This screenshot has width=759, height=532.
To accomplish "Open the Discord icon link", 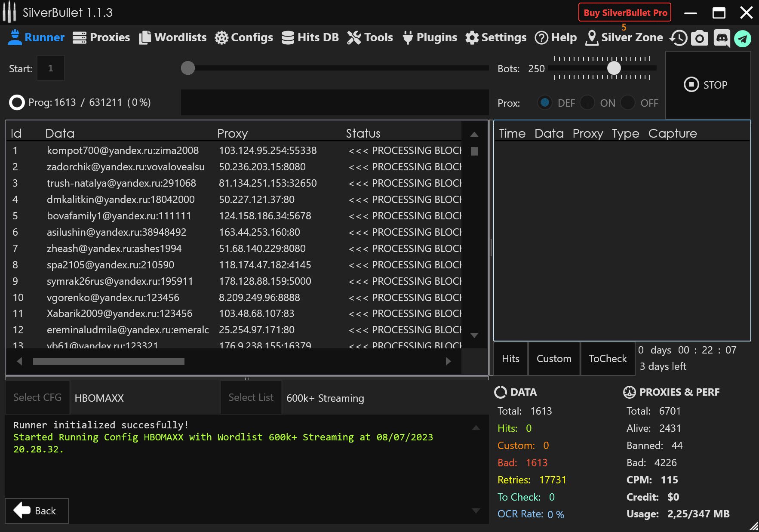I will (x=722, y=38).
